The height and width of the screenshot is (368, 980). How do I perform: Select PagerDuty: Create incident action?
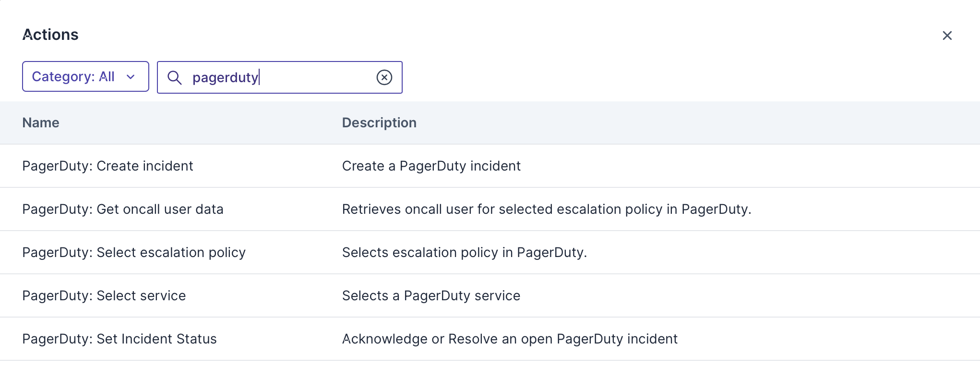tap(108, 166)
